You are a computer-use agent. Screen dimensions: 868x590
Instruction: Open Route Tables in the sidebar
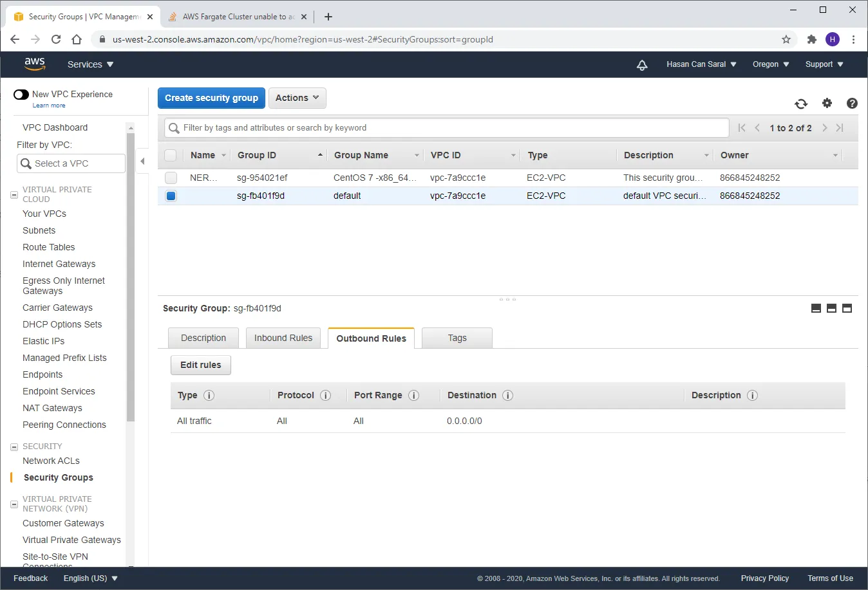tap(49, 247)
